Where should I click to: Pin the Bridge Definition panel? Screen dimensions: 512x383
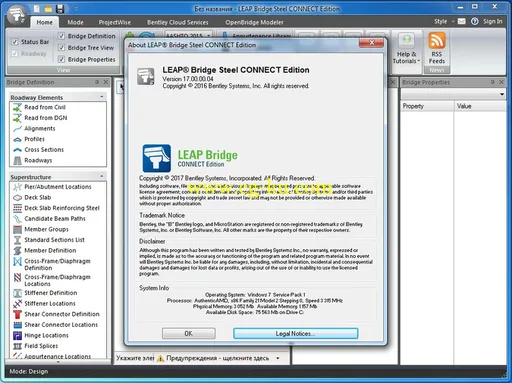click(x=97, y=82)
